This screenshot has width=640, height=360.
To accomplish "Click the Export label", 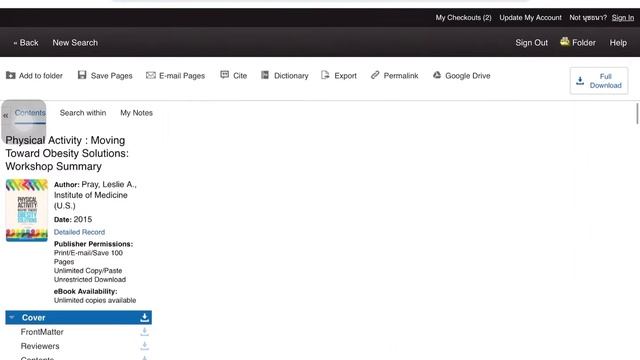I will [x=345, y=76].
